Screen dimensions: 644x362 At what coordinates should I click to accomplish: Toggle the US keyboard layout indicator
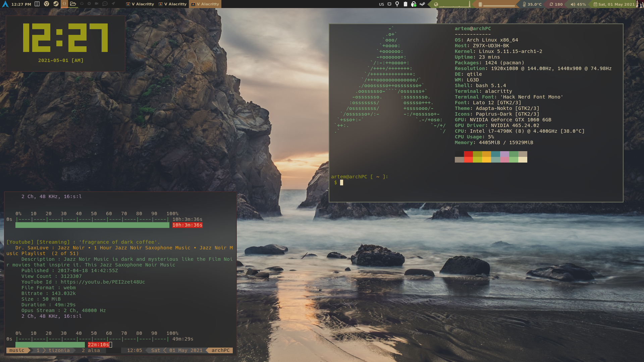381,4
